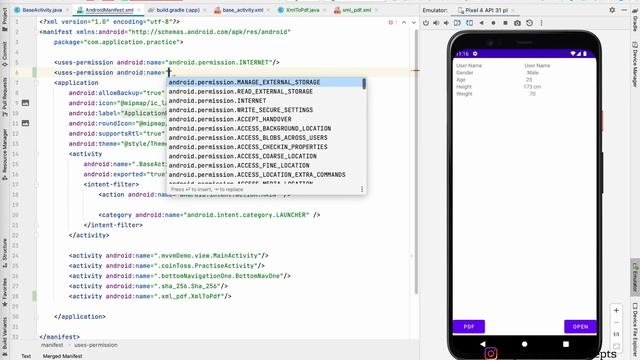Viewport: 640px width, 360px height.
Task: Click the emulator toolbar Home circle icon
Action: pos(493,23)
